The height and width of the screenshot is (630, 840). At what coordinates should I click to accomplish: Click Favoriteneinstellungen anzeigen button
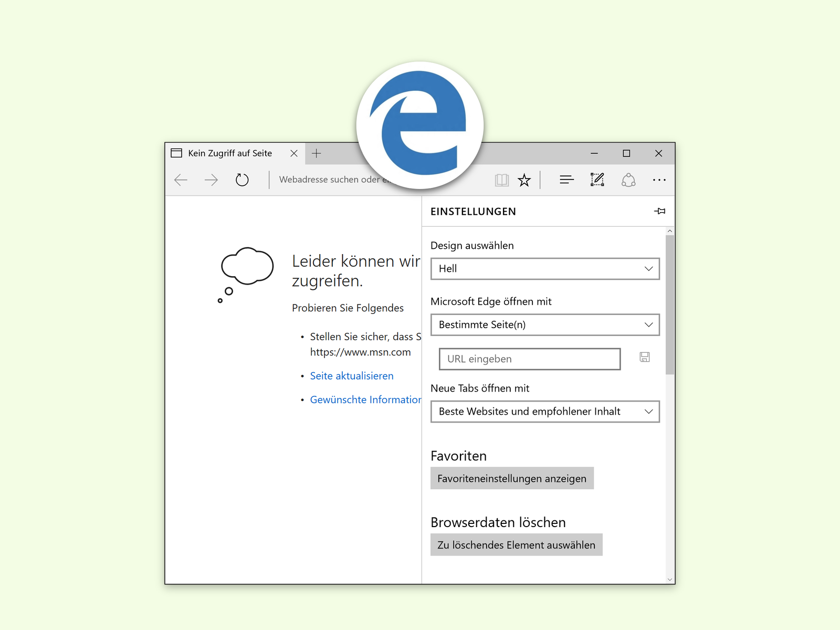pos(512,478)
